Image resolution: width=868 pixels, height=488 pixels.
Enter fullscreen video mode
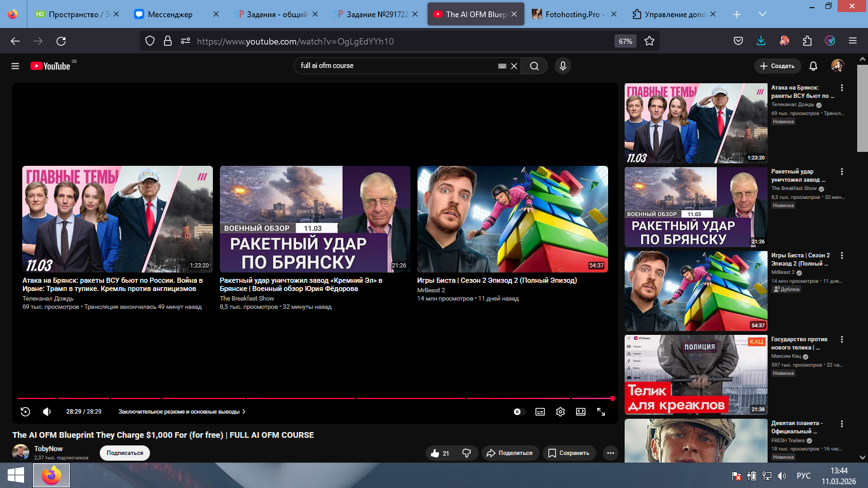click(601, 412)
